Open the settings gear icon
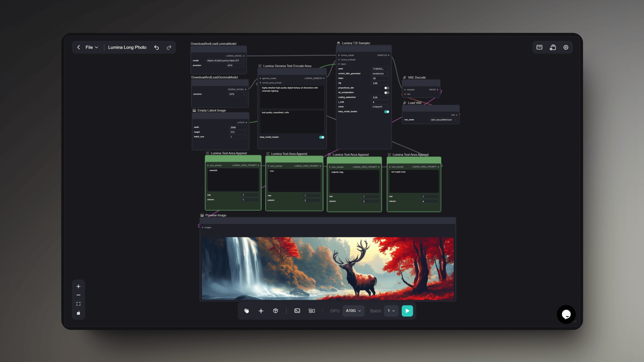This screenshot has width=644, height=362. 566,47
